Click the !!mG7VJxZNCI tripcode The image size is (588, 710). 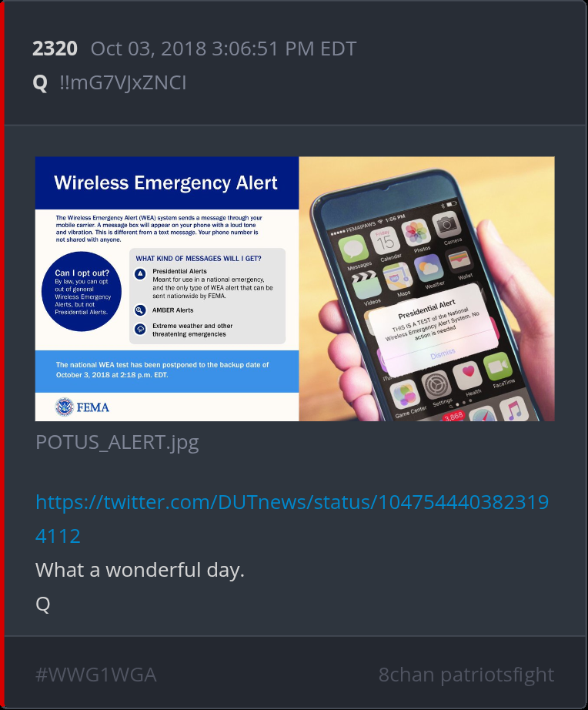tap(122, 83)
